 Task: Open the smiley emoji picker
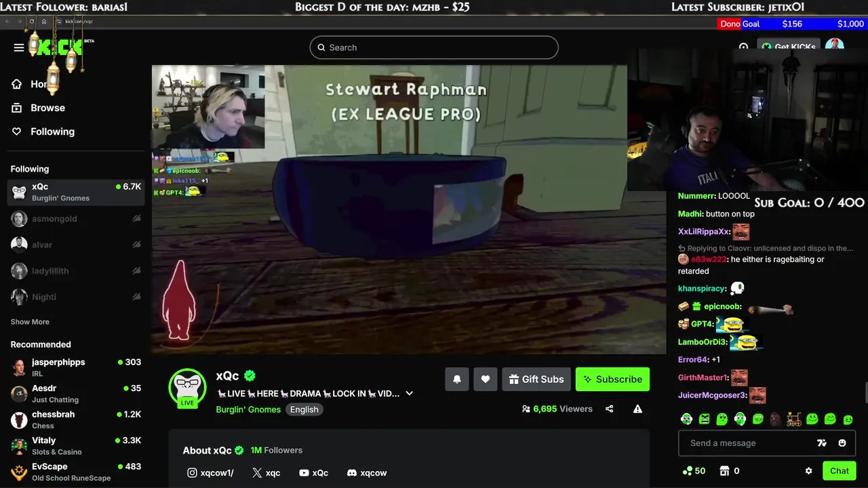click(x=842, y=443)
